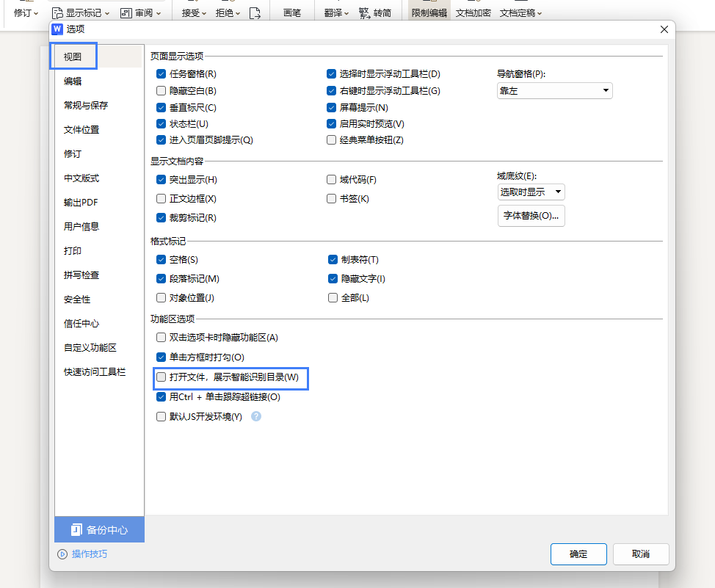Click the WPS logo in the Options dialog title
The height and width of the screenshot is (588, 715).
point(57,29)
